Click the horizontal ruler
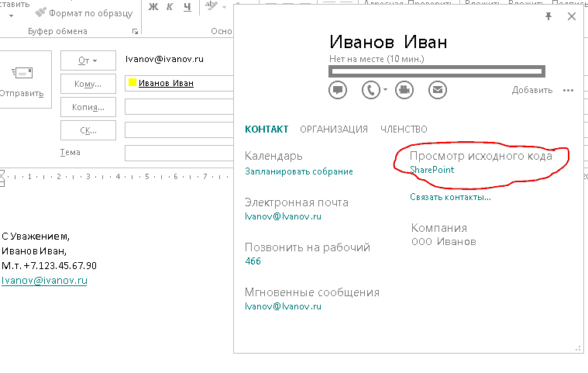Viewport: 588px width, 373px height. (x=116, y=176)
